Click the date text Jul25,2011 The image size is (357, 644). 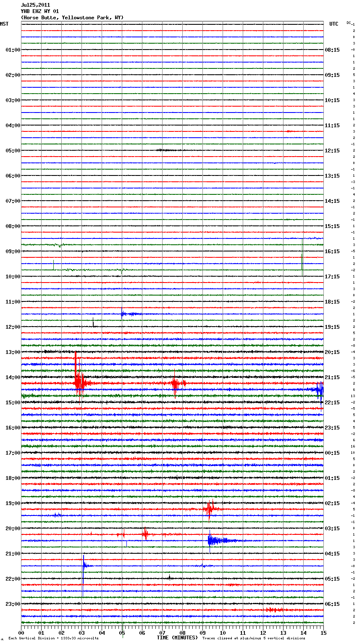click(x=35, y=5)
